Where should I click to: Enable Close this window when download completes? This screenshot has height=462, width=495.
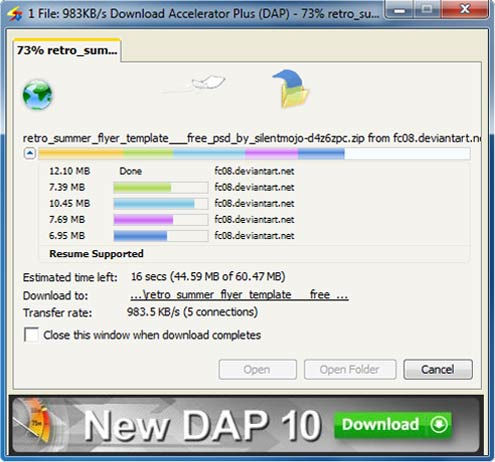tap(31, 335)
